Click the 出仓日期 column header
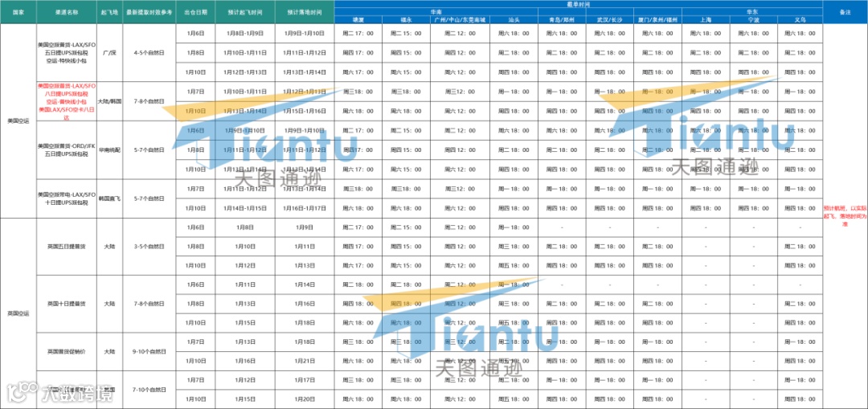Viewport: 868px width, 409px height. pyautogui.click(x=194, y=11)
